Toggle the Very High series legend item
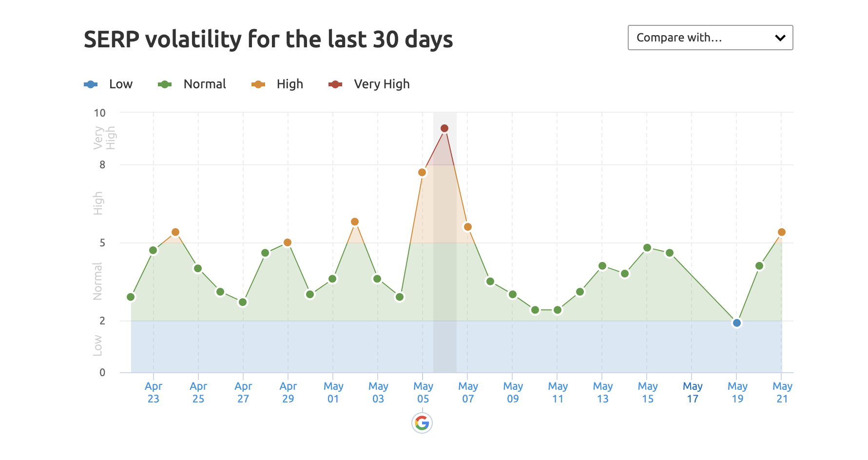 click(369, 84)
